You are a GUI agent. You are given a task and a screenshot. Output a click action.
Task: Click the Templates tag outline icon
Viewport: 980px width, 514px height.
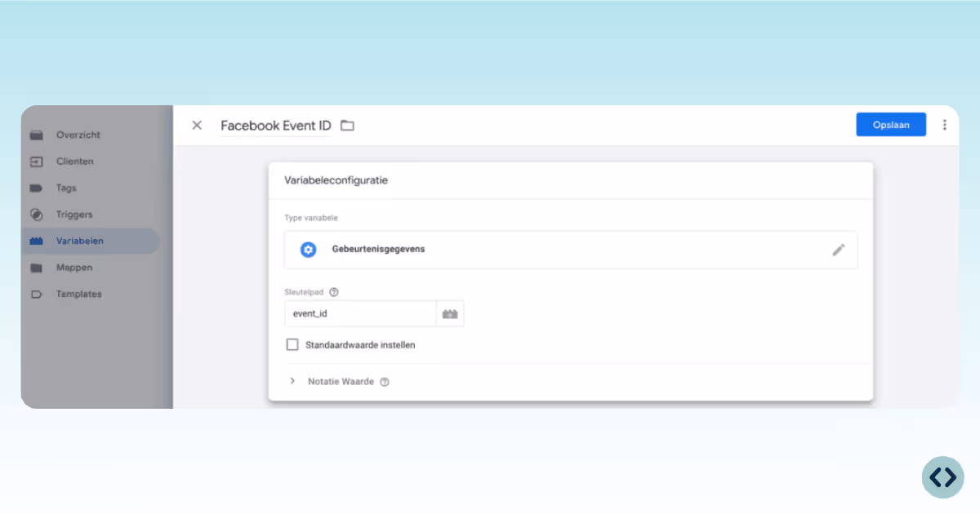(x=36, y=294)
